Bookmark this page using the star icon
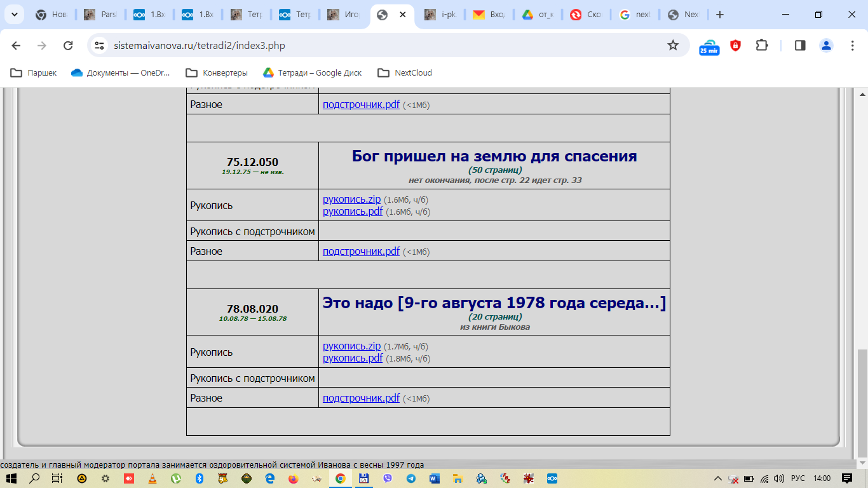This screenshot has height=488, width=868. click(x=673, y=45)
